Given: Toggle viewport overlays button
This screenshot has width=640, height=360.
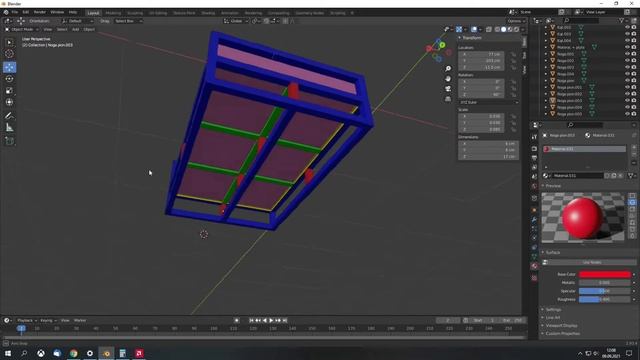Looking at the screenshot, I should tap(474, 29).
